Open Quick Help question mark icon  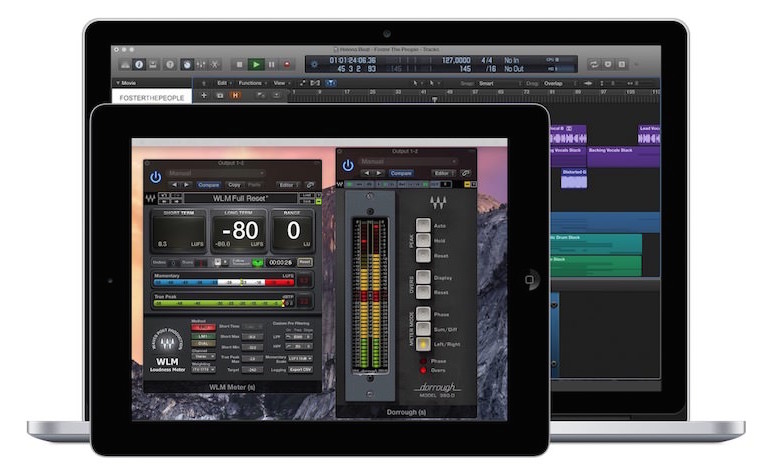[x=170, y=64]
